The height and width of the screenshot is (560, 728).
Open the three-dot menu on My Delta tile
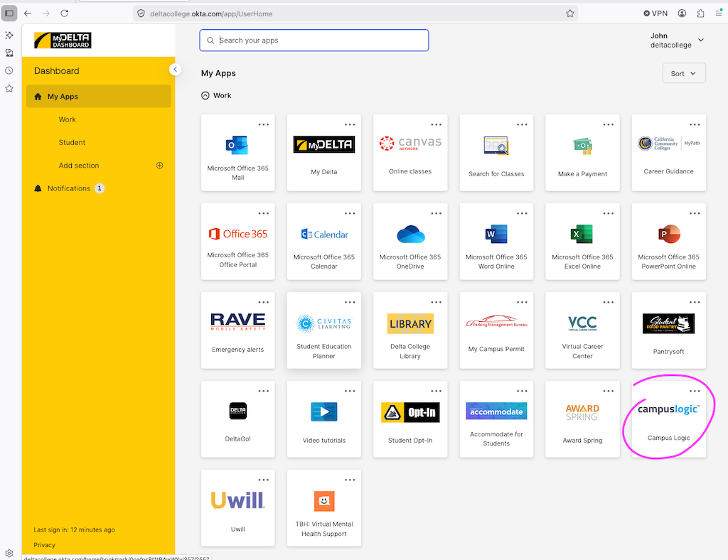click(x=350, y=124)
